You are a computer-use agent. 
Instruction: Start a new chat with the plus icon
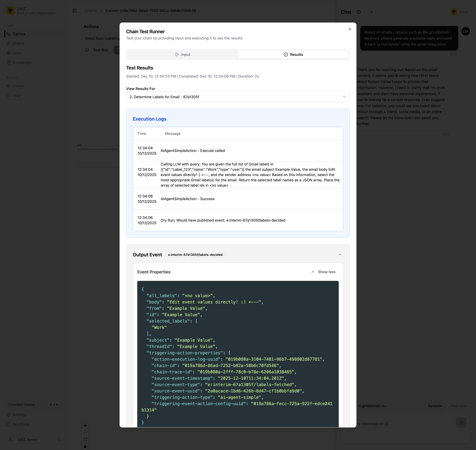click(372, 12)
